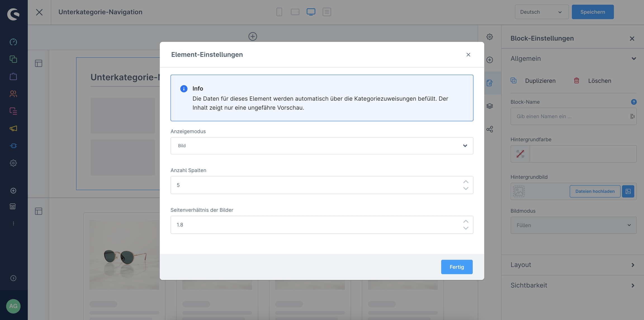Click Dateien hochladen button
Image resolution: width=644 pixels, height=320 pixels.
tap(595, 191)
